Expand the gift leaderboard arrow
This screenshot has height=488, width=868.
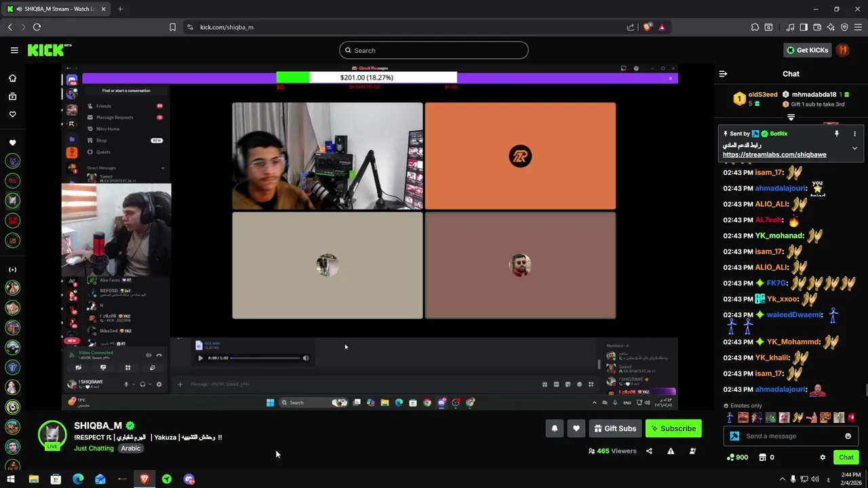pos(791,117)
